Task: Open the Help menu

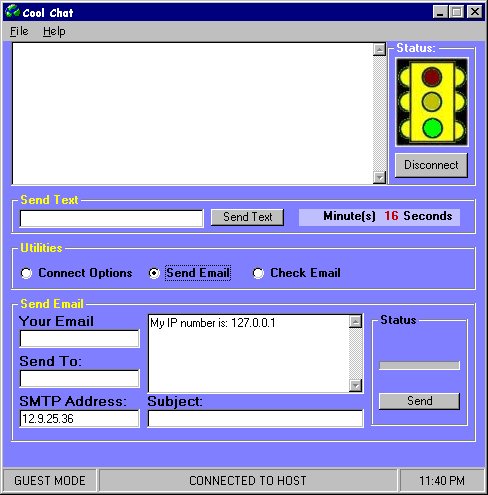Action: coord(54,31)
